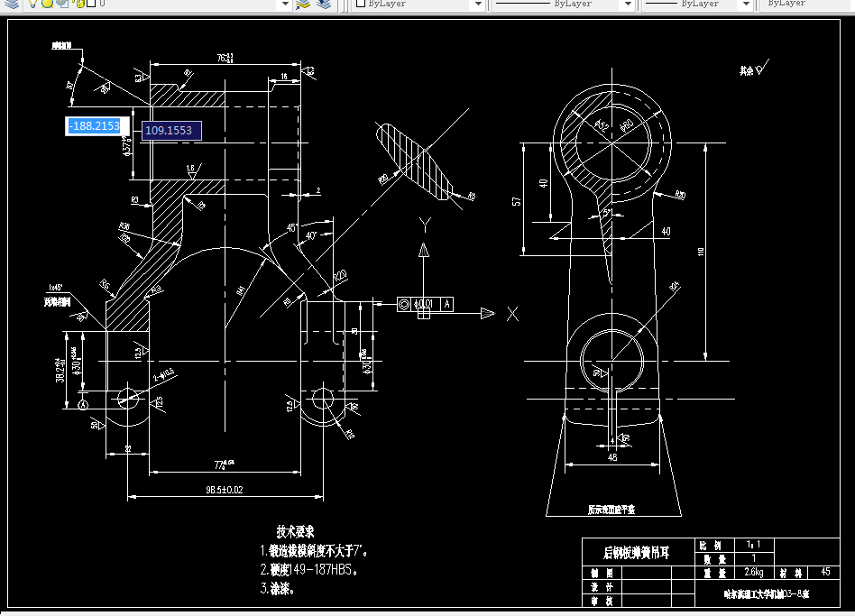The height and width of the screenshot is (616, 855).
Task: Select the 后钢板弹簧吊耳 title block text
Action: click(x=637, y=552)
